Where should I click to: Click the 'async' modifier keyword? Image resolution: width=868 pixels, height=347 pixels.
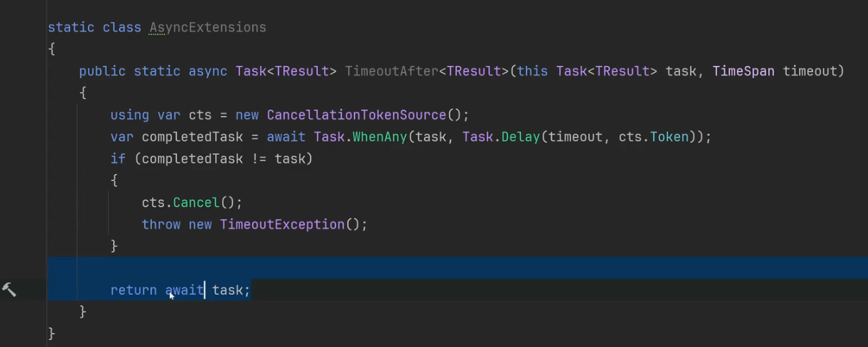click(207, 71)
